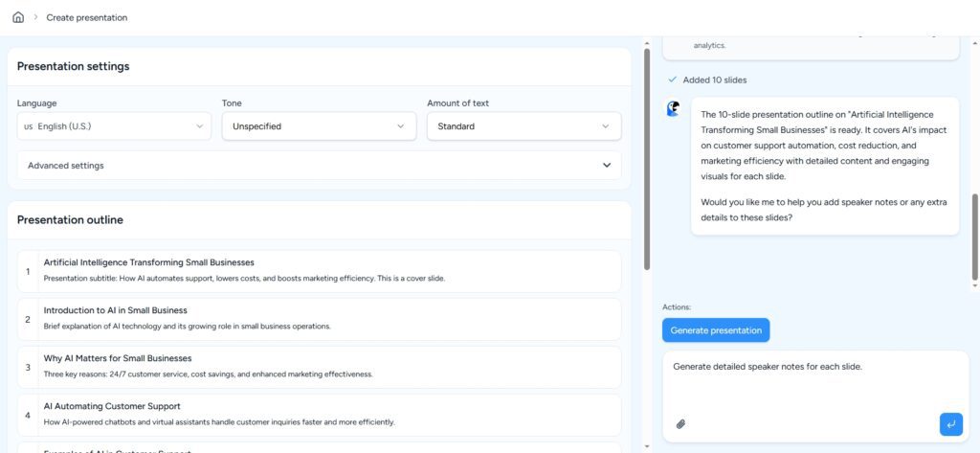
Task: Click the breadcrumb chevron separator
Action: pyautogui.click(x=35, y=17)
